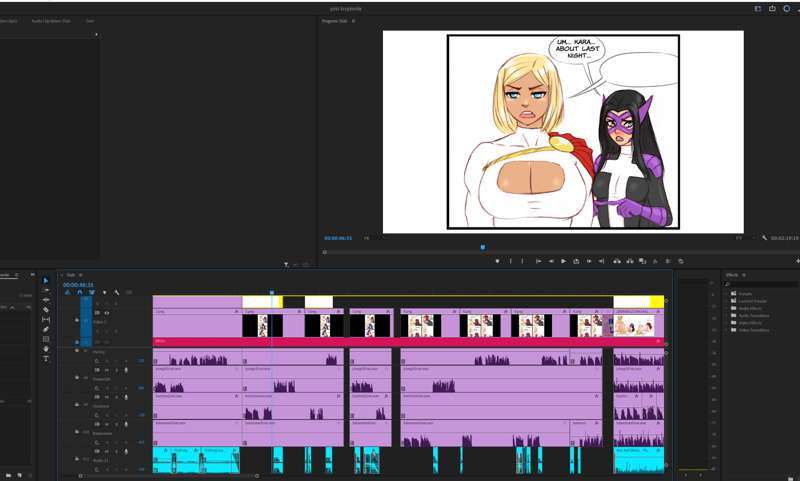Open Effects panel menu icon
Image resolution: width=800 pixels, height=481 pixels.
744,275
